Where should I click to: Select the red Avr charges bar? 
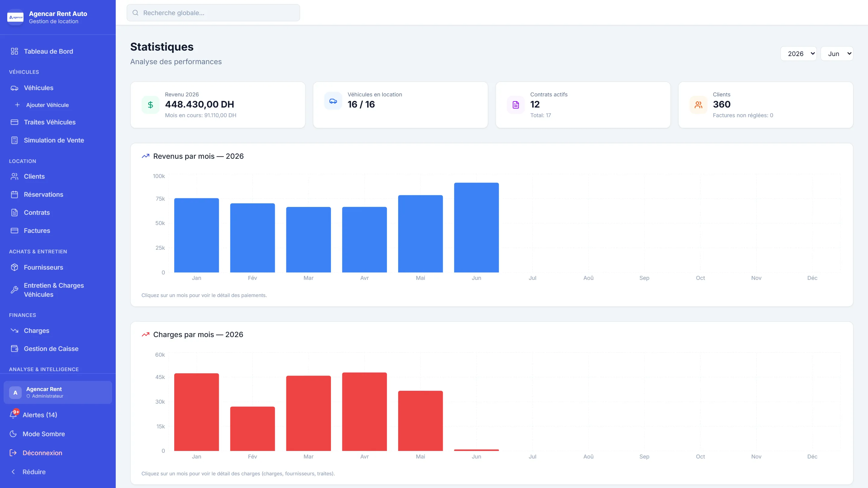(x=365, y=411)
